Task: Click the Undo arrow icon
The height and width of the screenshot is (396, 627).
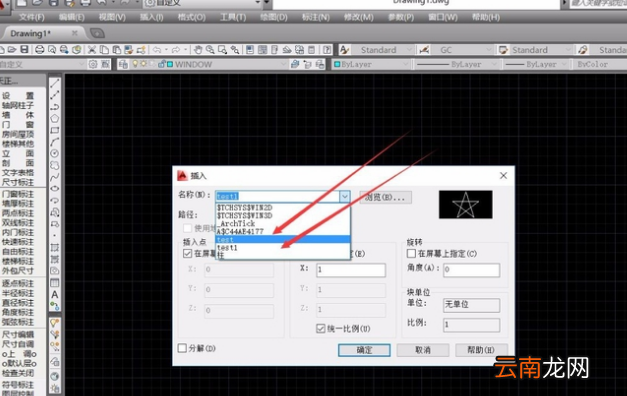Action: click(157, 50)
